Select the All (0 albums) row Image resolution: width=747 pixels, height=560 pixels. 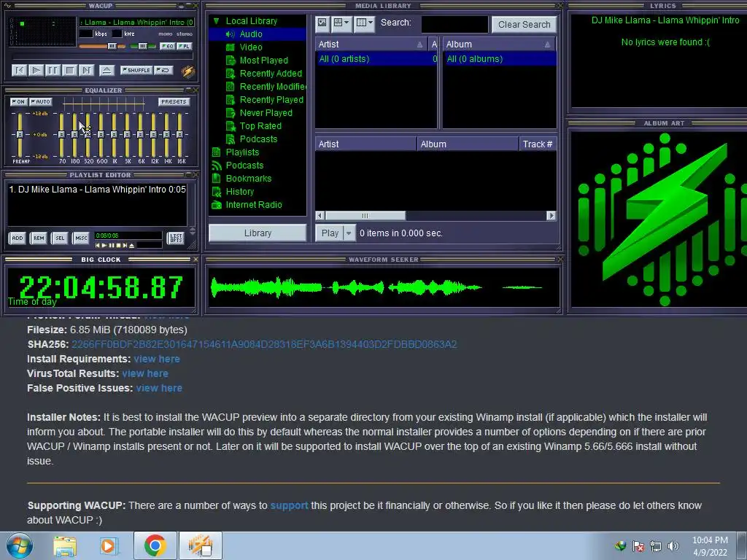click(x=499, y=59)
